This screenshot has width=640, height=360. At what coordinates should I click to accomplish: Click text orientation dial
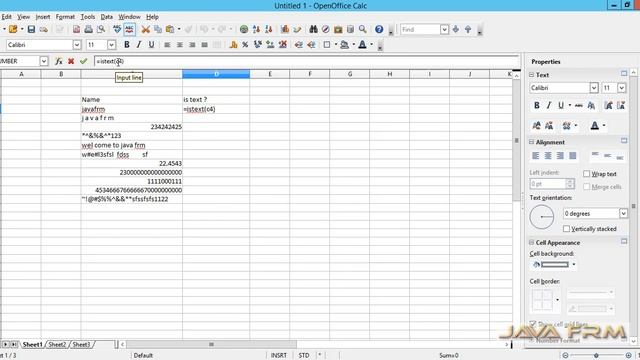542,217
